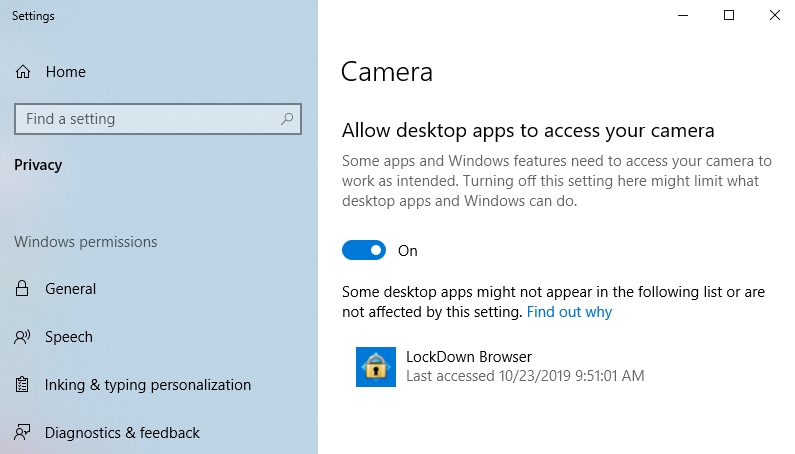Click the General padlock icon
This screenshot has width=795, height=454.
22,288
